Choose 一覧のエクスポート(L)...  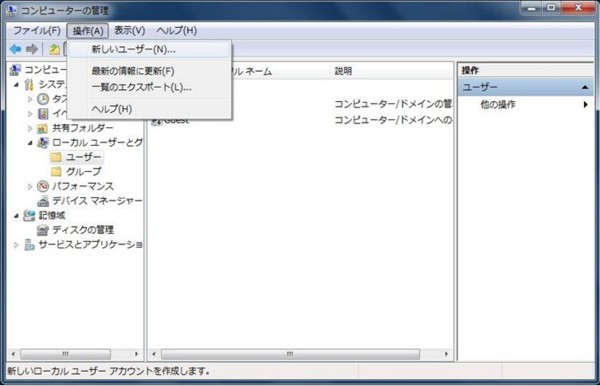pos(150,88)
